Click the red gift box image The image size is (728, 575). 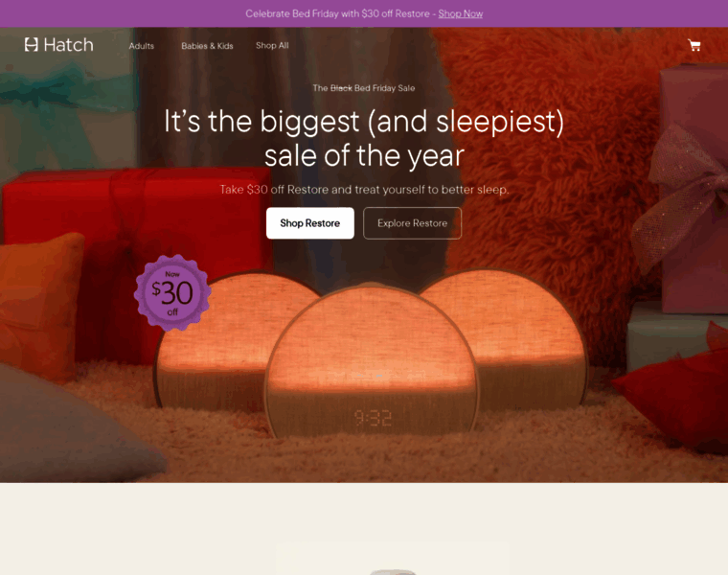point(135,241)
